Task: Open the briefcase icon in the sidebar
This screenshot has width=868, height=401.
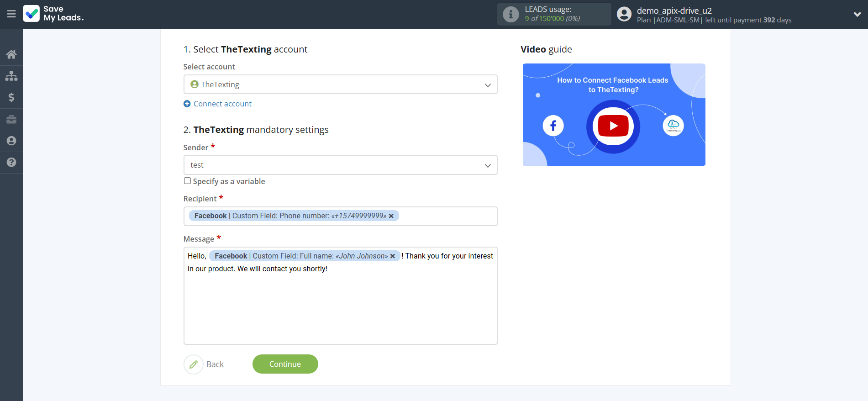Action: click(x=11, y=119)
